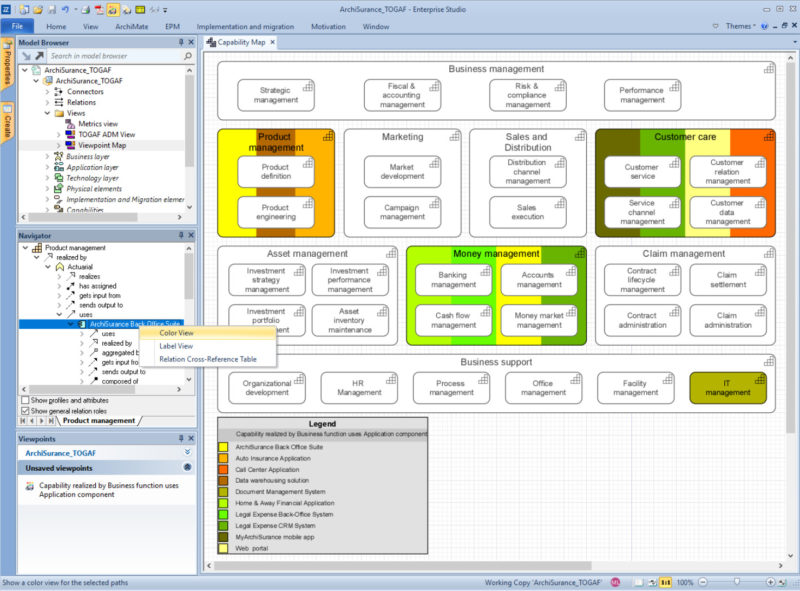Click the Product management navigator tab
800x591 pixels.
[99, 421]
